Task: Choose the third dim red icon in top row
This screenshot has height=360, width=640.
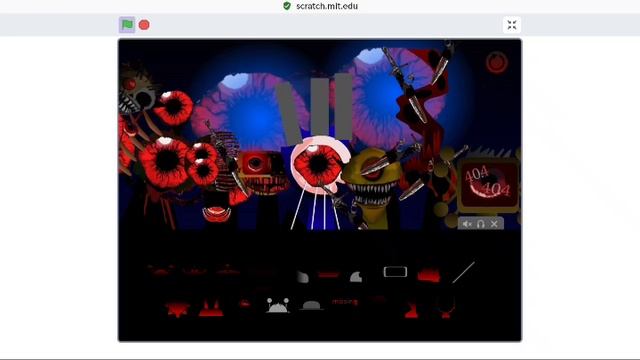Action: [228, 270]
